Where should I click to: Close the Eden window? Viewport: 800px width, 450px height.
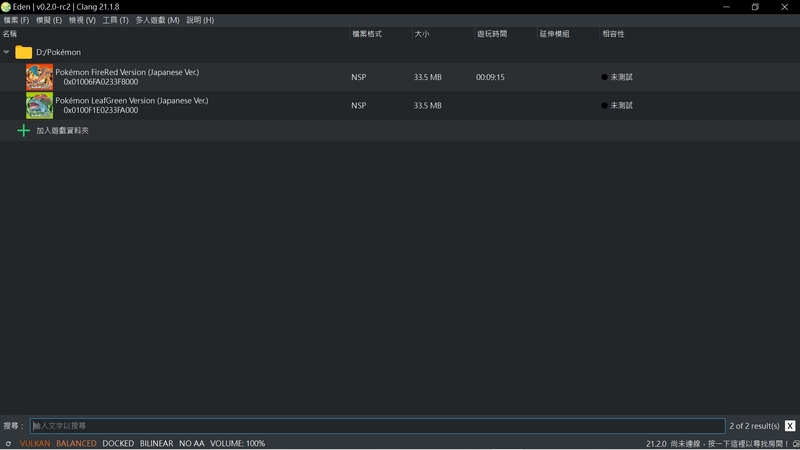coord(785,7)
